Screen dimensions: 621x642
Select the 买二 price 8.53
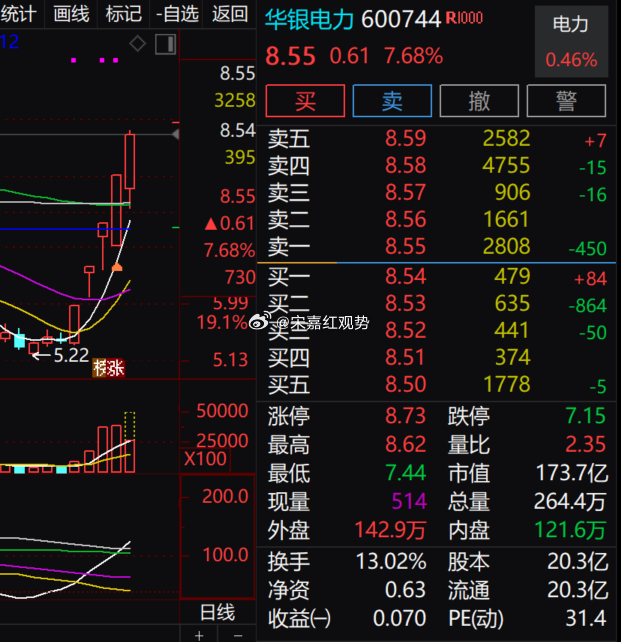[x=406, y=303]
